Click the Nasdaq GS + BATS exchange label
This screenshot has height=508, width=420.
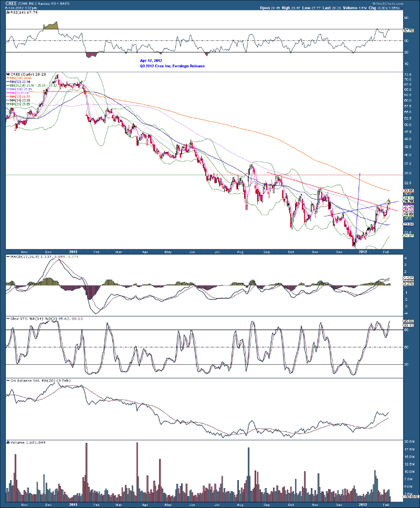tap(55, 4)
